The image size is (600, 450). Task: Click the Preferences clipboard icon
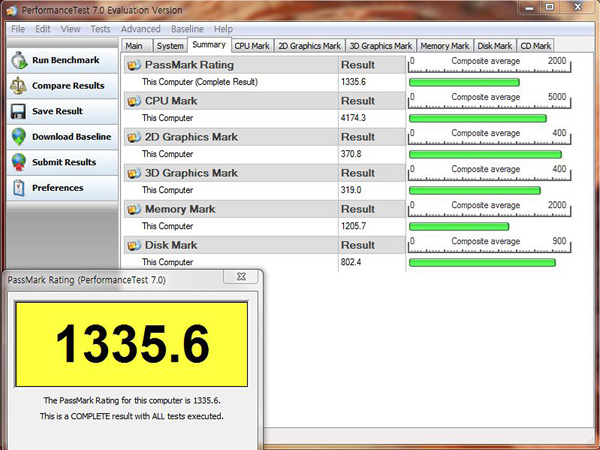tap(18, 188)
